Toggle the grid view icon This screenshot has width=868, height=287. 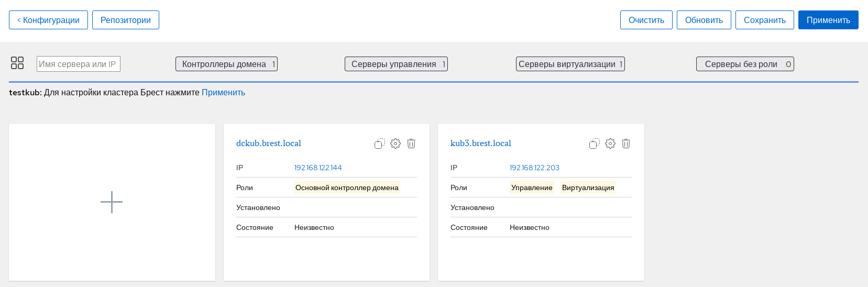[x=17, y=63]
